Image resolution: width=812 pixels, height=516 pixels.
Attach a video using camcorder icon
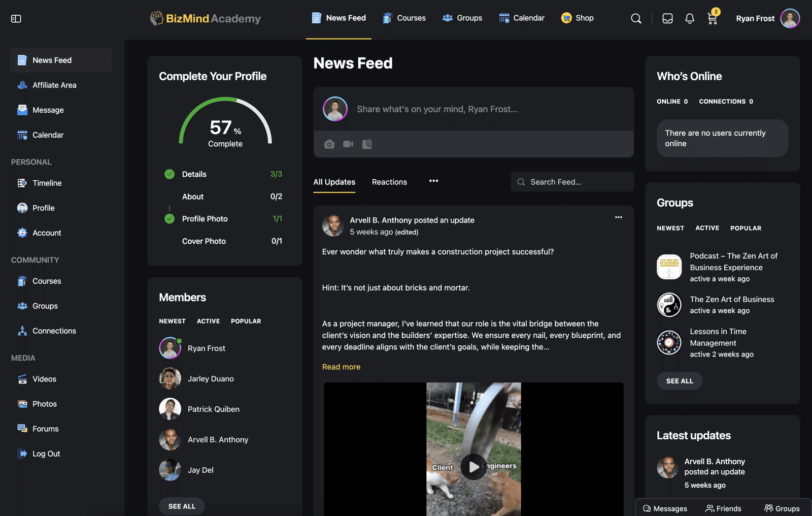[x=348, y=144]
